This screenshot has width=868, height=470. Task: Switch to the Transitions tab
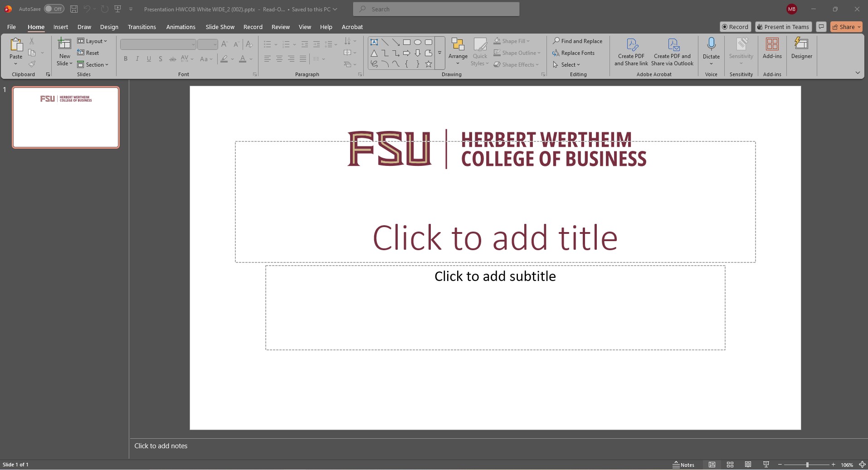(x=141, y=27)
